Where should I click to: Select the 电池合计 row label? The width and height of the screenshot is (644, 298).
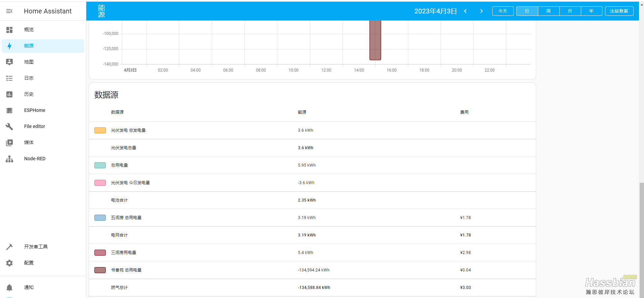pyautogui.click(x=120, y=200)
